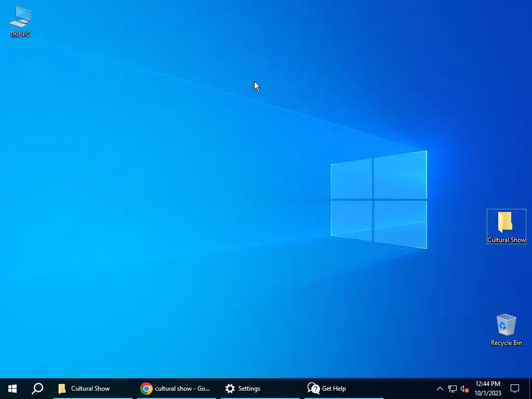Switch to the Get Help taskbar window
Screen dimensions: 532x399
click(x=344, y=389)
